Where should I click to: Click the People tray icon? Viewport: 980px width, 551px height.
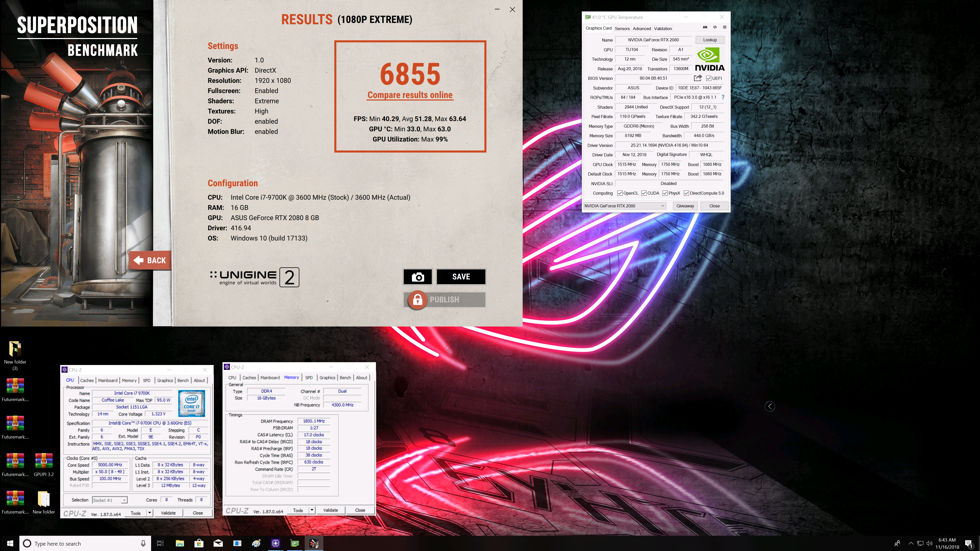coord(897,543)
